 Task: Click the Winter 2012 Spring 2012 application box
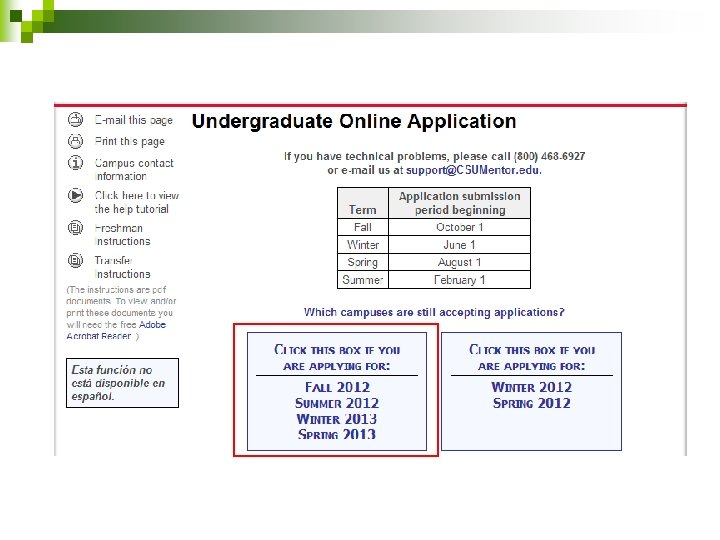(x=531, y=391)
